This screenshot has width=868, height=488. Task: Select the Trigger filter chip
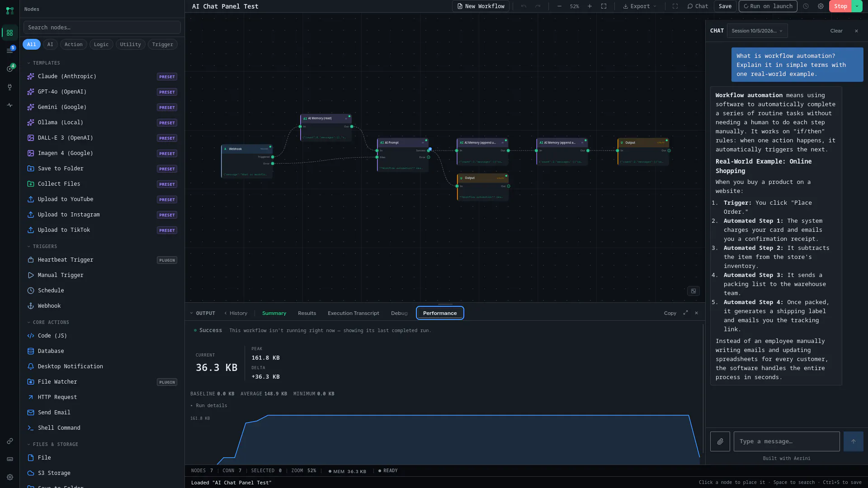click(162, 44)
